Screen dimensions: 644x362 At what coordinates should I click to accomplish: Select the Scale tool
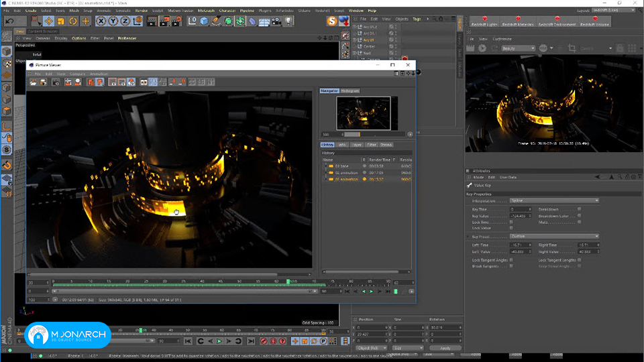(x=61, y=21)
